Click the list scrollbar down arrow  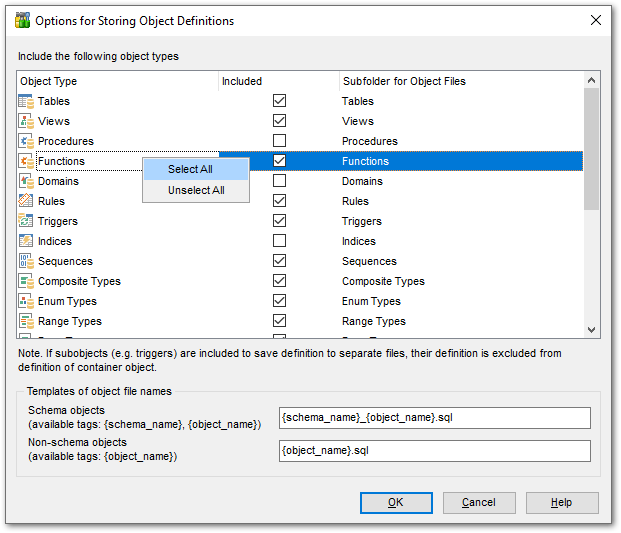[x=591, y=330]
